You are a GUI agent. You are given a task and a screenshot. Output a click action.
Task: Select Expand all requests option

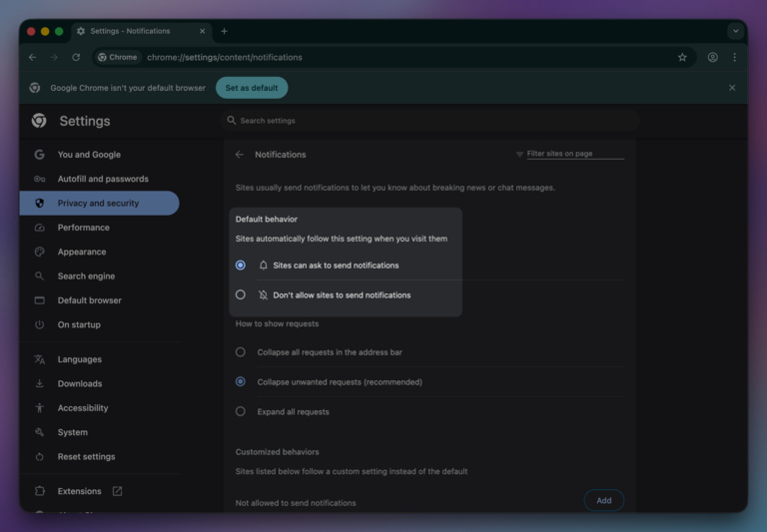(240, 411)
